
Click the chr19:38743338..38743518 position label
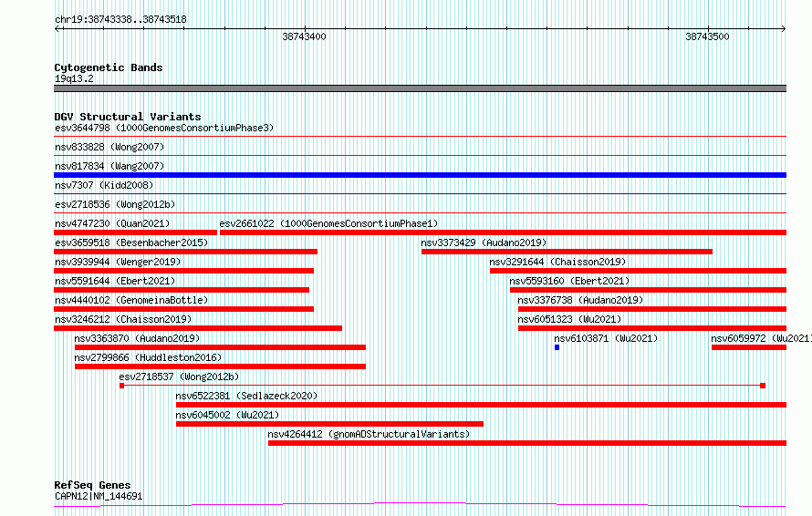[120, 19]
